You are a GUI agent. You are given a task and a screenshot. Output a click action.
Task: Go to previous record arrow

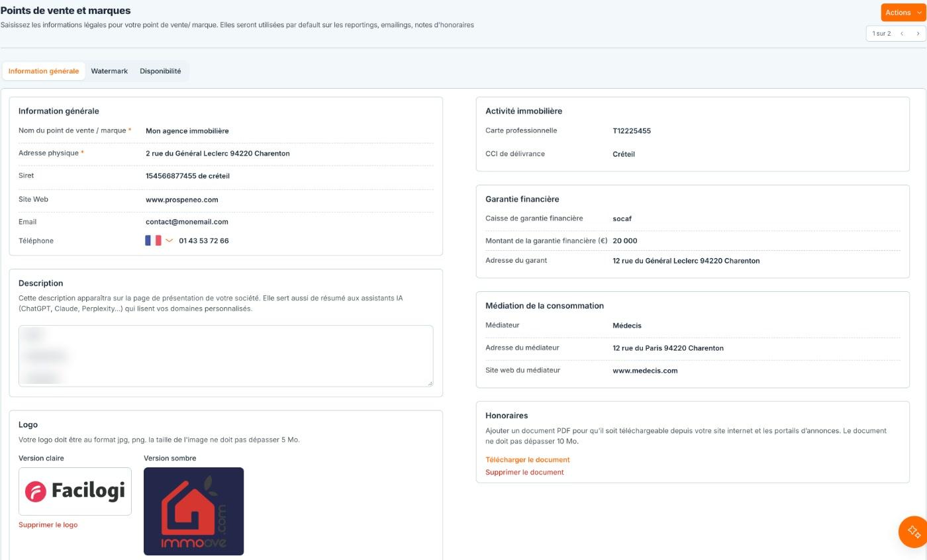pos(901,34)
